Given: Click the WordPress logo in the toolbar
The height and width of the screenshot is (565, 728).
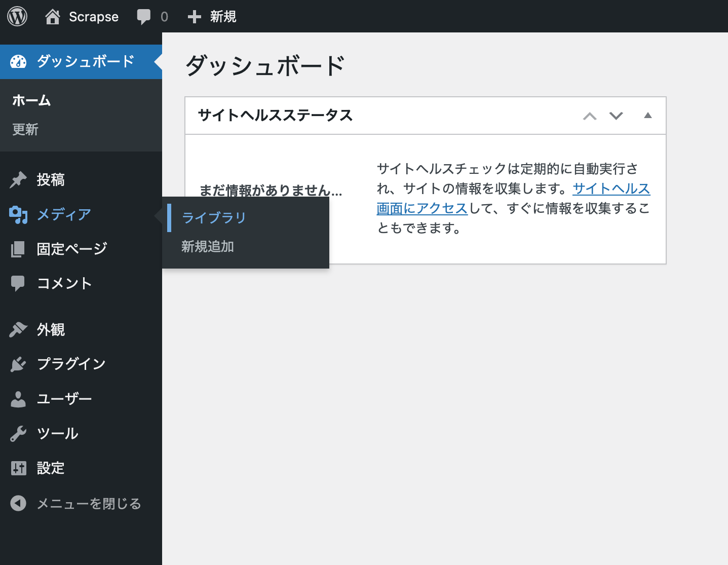Looking at the screenshot, I should [17, 16].
